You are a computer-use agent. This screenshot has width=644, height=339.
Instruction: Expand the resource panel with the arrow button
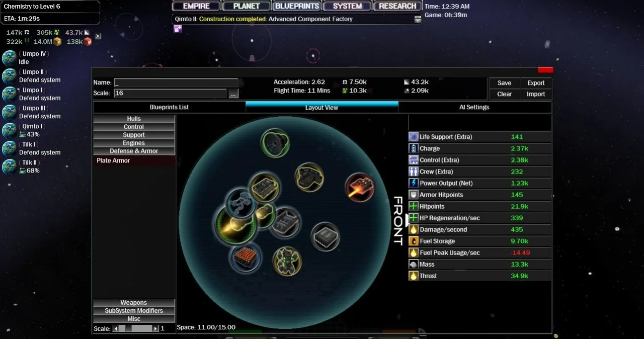point(98,36)
